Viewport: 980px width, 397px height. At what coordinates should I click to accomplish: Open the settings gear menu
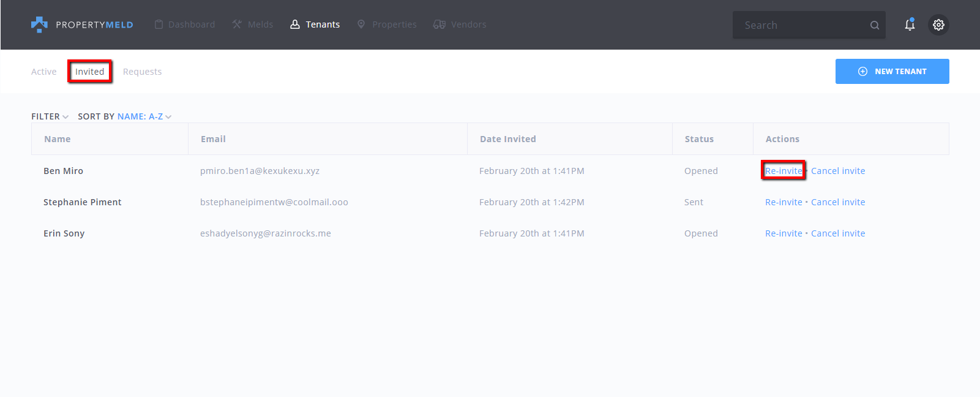938,25
